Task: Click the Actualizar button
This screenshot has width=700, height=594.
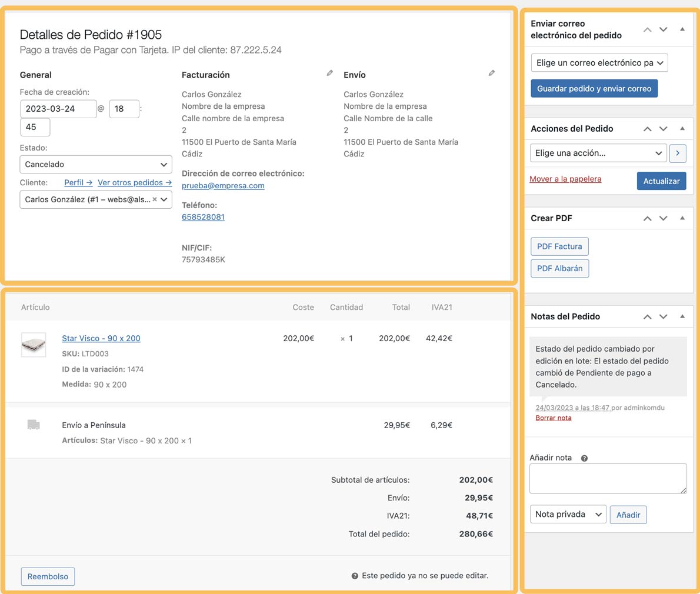Action: coord(661,181)
